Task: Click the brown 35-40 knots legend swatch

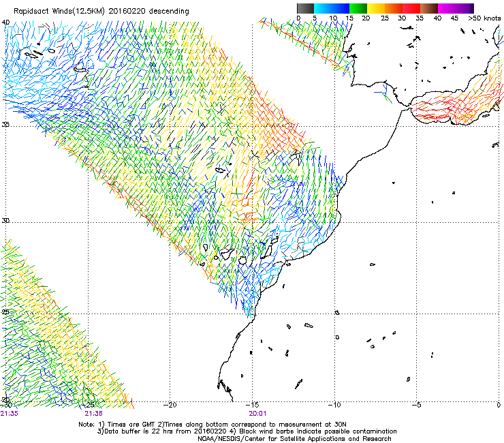Action: click(x=429, y=8)
